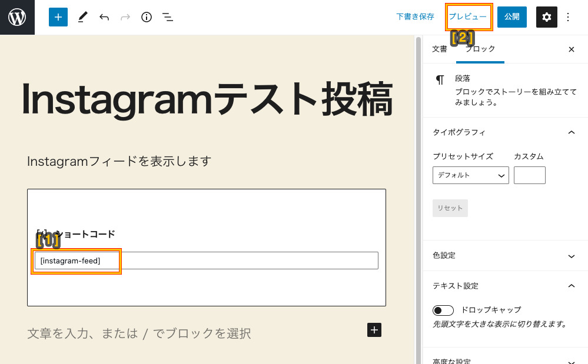Image resolution: width=588 pixels, height=364 pixels.
Task: Click the shortcode input containing [instagram-feed]
Action: (206, 261)
